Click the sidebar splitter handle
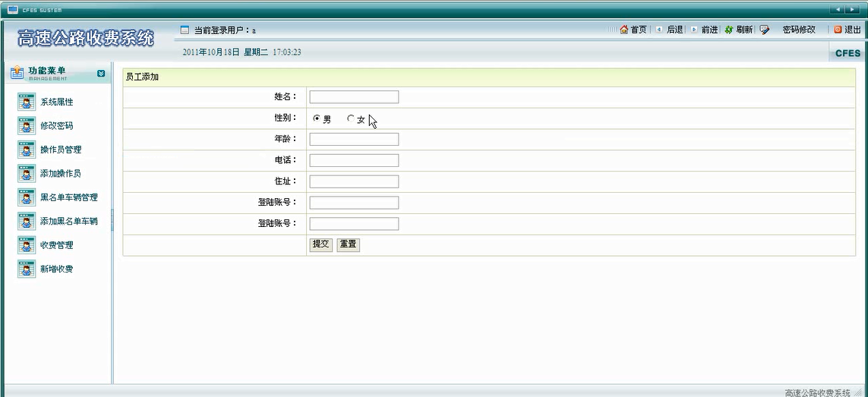Image resolution: width=868 pixels, height=397 pixels. point(112,220)
